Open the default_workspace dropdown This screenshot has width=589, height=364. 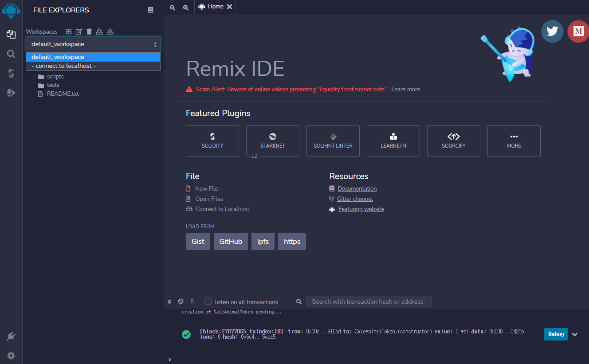[93, 44]
